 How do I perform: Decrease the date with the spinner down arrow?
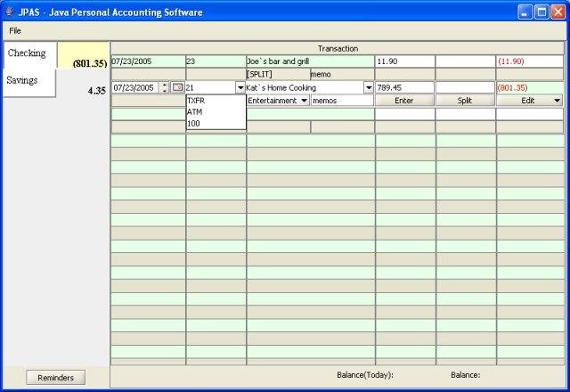click(x=165, y=90)
